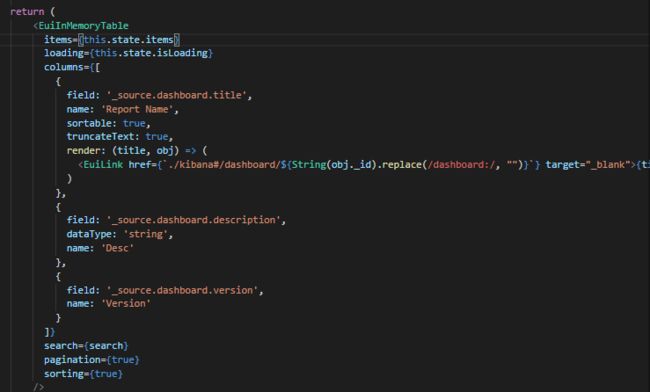The image size is (650, 392).
Task: Click the 'sortable: true,' line
Action: coord(108,123)
